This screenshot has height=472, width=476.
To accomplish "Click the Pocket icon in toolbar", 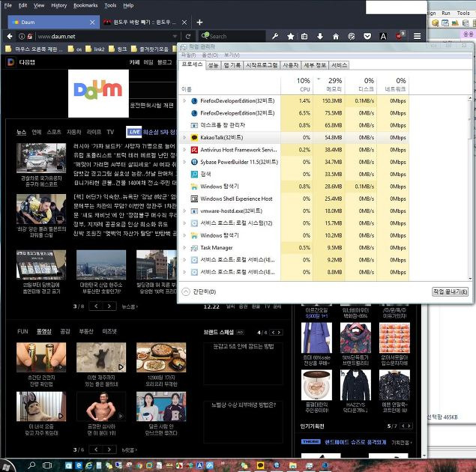I will coord(367,37).
